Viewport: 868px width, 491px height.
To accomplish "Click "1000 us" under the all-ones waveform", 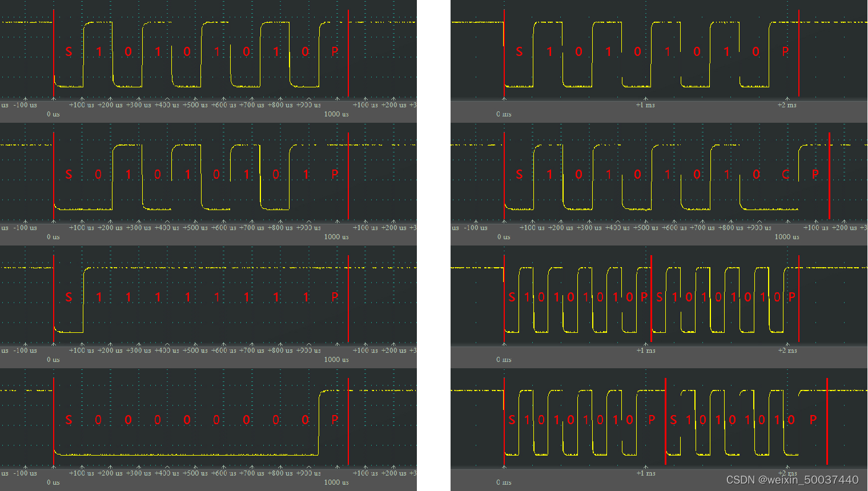I will 336,360.
